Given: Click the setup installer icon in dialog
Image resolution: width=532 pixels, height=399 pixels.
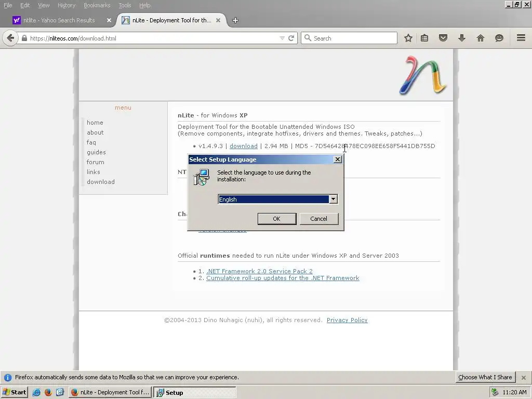Looking at the screenshot, I should [201, 177].
